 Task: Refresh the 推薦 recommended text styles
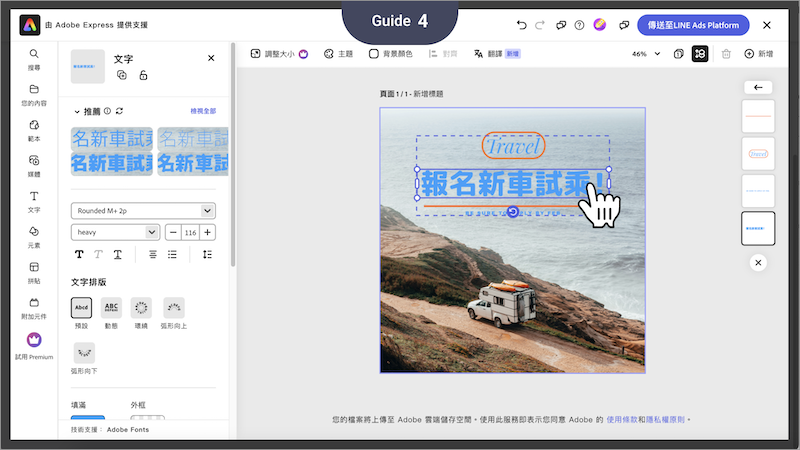[120, 111]
